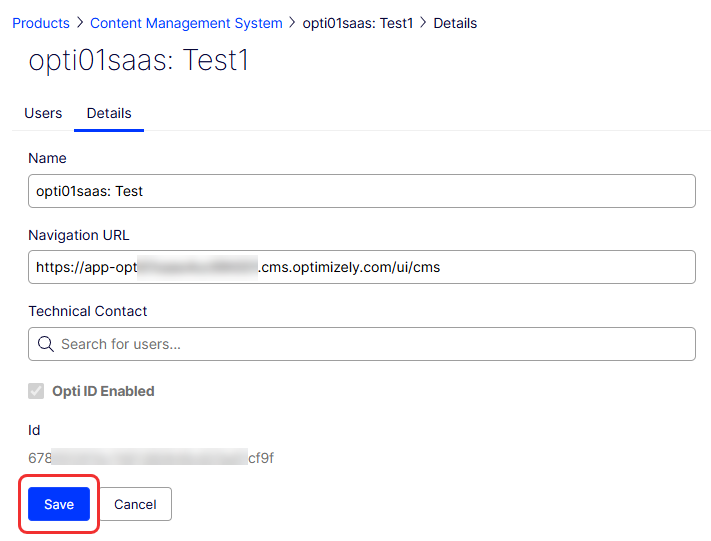The image size is (711, 541).
Task: Select the Details tab
Action: (109, 113)
